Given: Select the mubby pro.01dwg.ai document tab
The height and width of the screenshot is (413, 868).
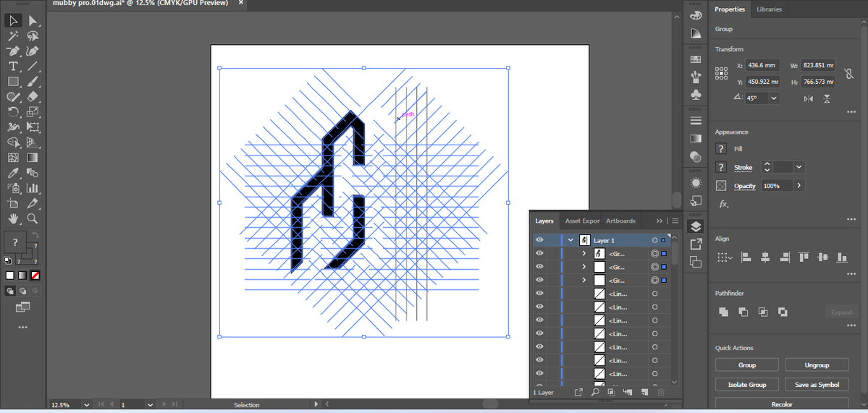Looking at the screenshot, I should pyautogui.click(x=140, y=4).
